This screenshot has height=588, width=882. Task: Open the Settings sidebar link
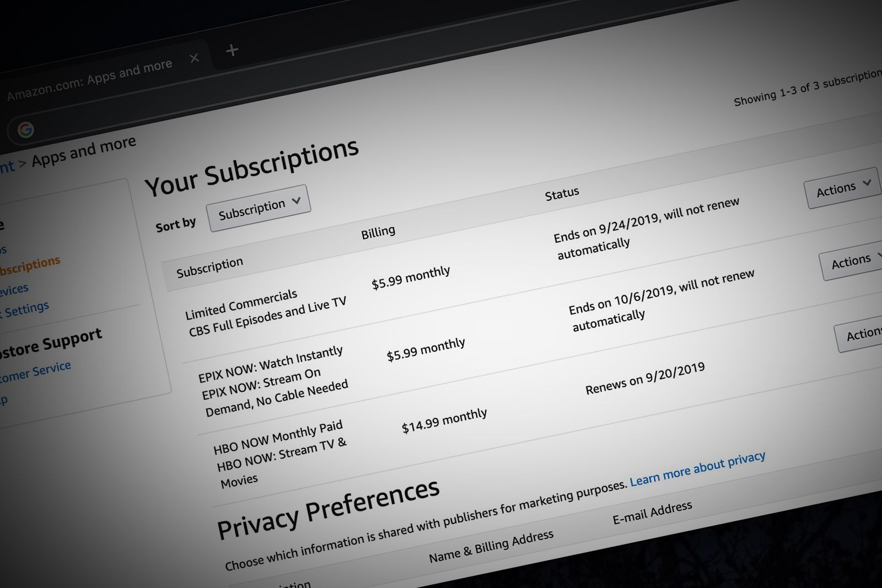(25, 310)
